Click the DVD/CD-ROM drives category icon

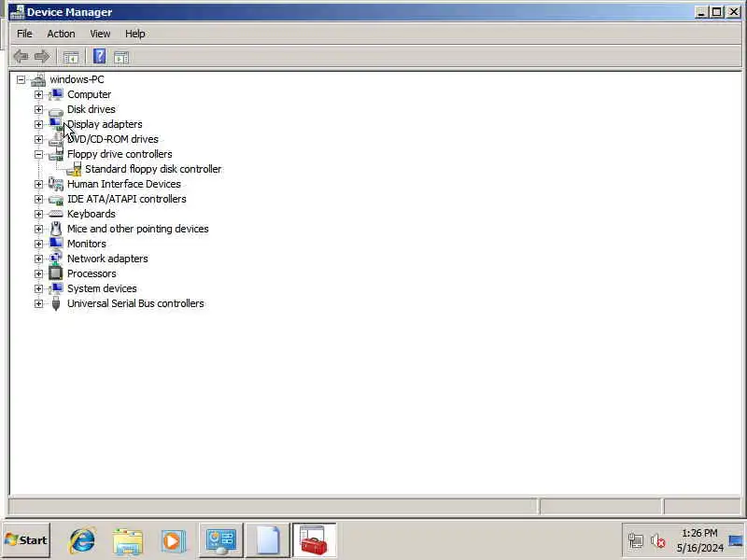[x=56, y=139]
